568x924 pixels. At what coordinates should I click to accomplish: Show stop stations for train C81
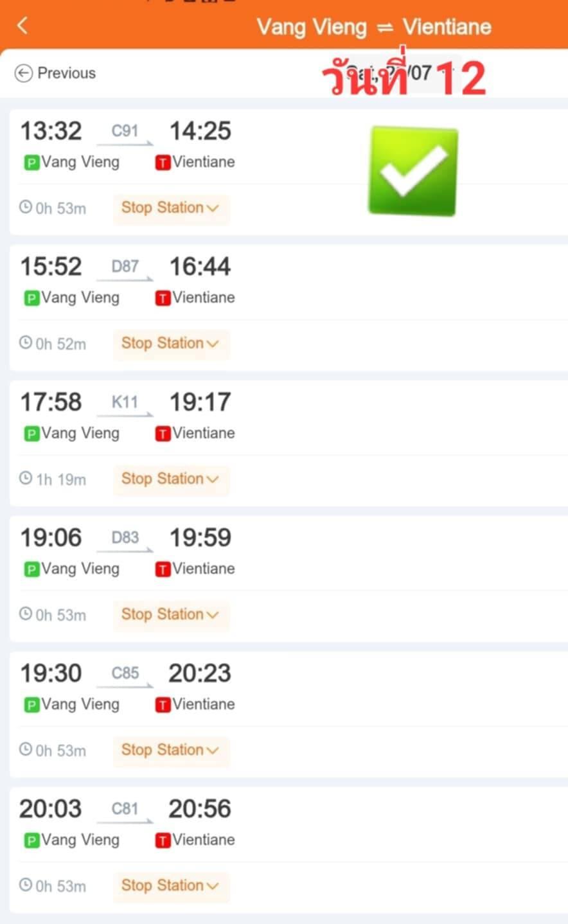(171, 885)
